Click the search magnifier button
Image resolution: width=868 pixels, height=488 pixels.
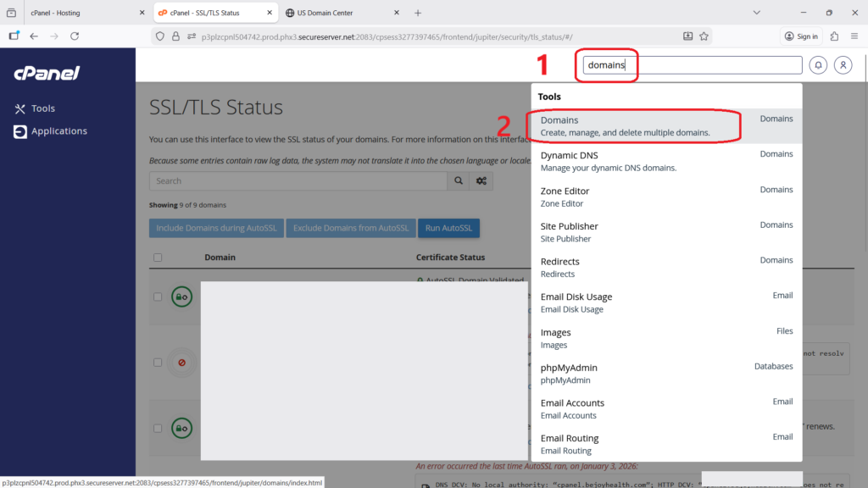click(459, 180)
